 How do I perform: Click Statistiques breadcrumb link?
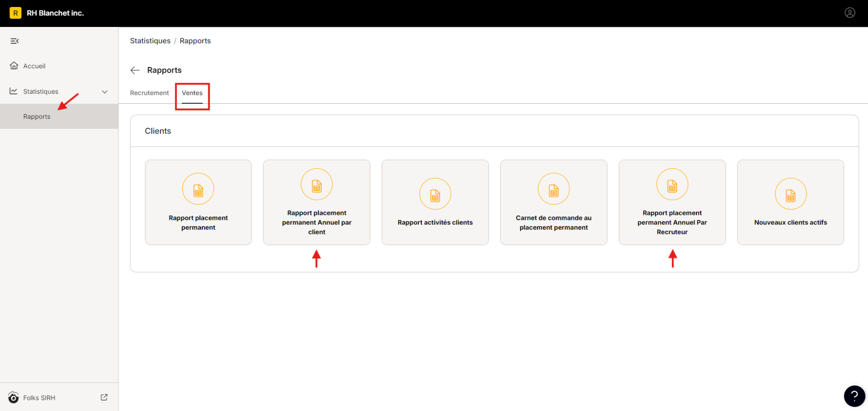tap(150, 41)
